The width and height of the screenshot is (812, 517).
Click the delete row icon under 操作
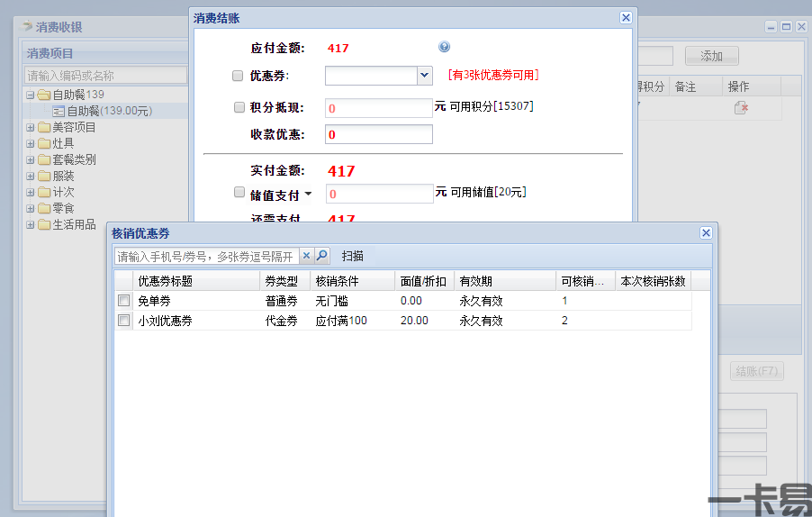(741, 108)
